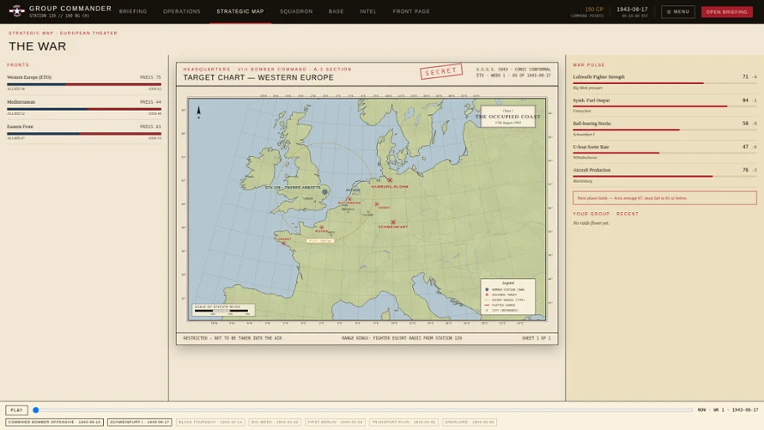Switch to the Operations tab
Viewport: 764px width, 430px height.
(x=182, y=11)
